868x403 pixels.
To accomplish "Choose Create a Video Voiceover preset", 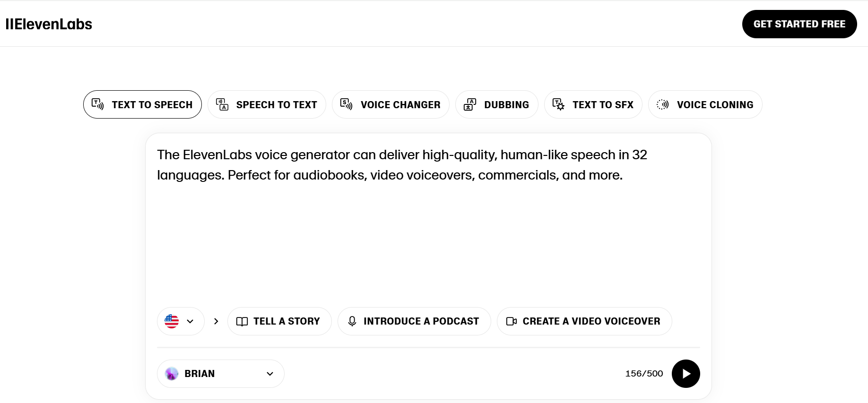I will [x=584, y=321].
